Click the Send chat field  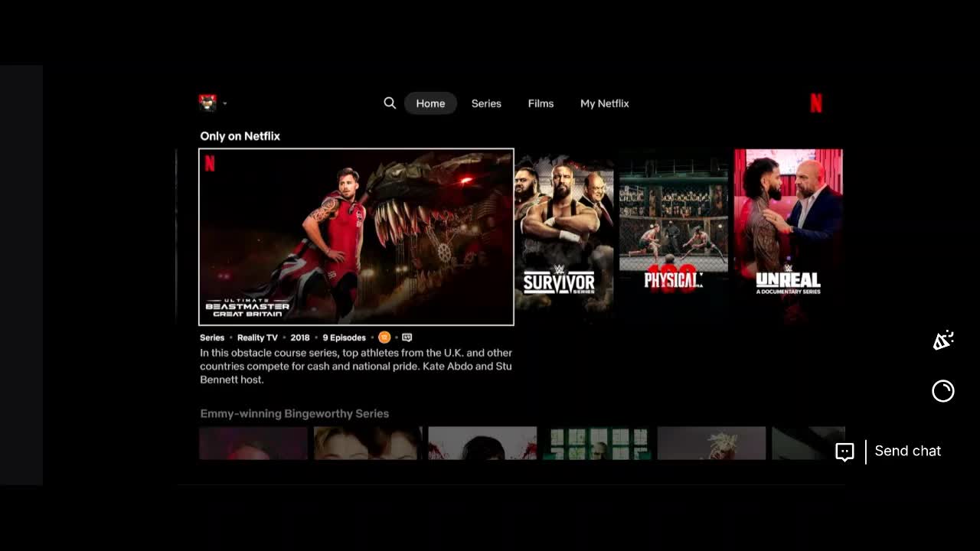907,452
